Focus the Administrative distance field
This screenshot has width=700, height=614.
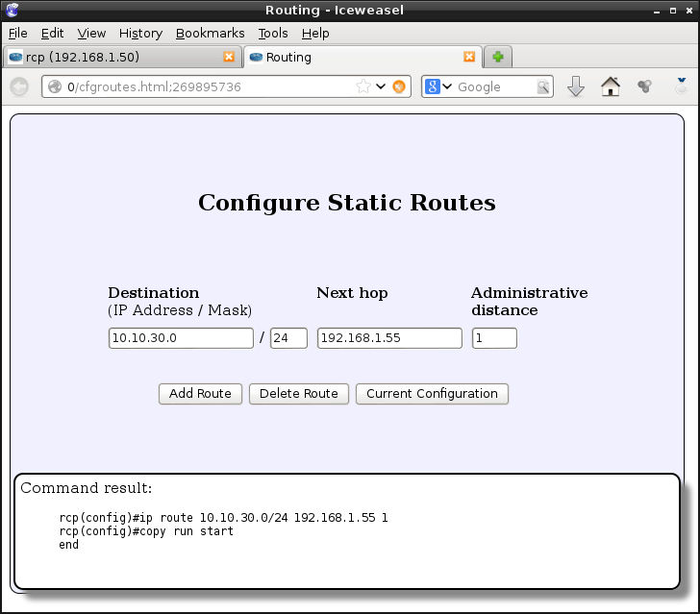[494, 338]
